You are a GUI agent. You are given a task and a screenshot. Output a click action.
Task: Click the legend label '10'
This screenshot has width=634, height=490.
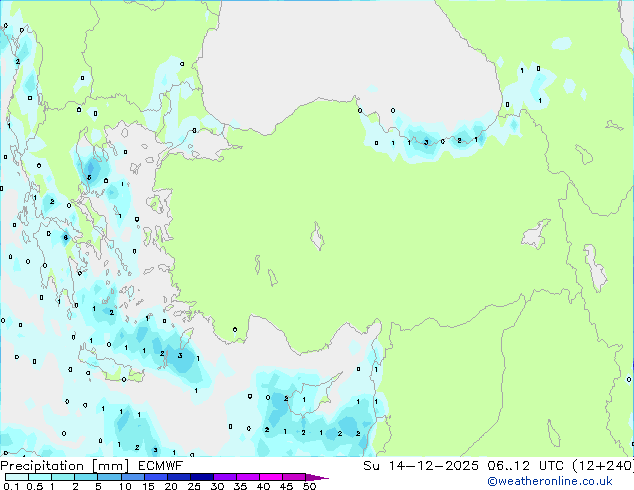click(x=125, y=486)
